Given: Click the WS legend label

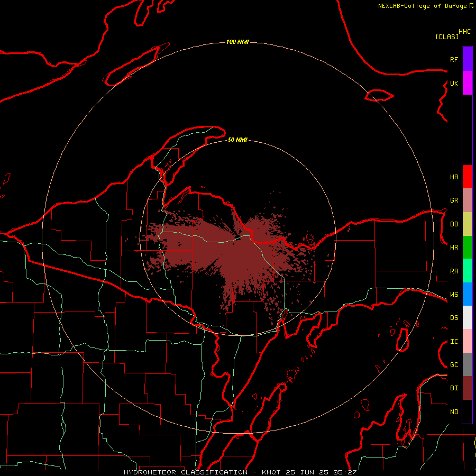Looking at the screenshot, I should [x=454, y=295].
